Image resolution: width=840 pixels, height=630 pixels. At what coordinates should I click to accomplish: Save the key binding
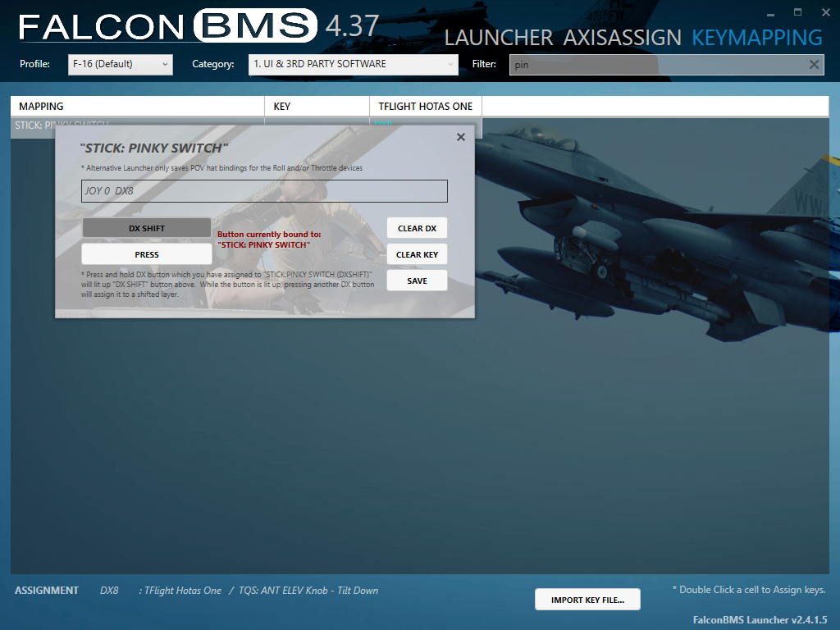[417, 281]
